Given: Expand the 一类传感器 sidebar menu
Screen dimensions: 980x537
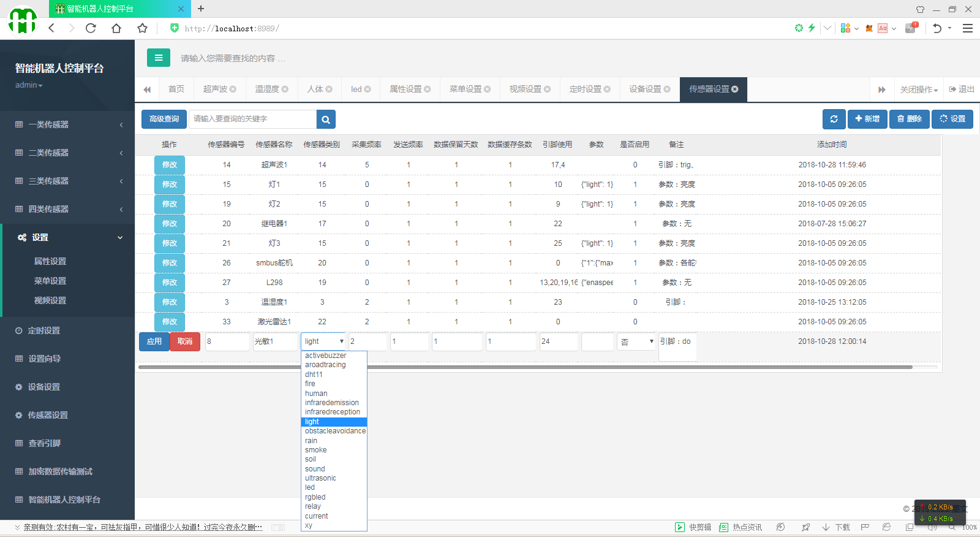Looking at the screenshot, I should click(x=67, y=124).
